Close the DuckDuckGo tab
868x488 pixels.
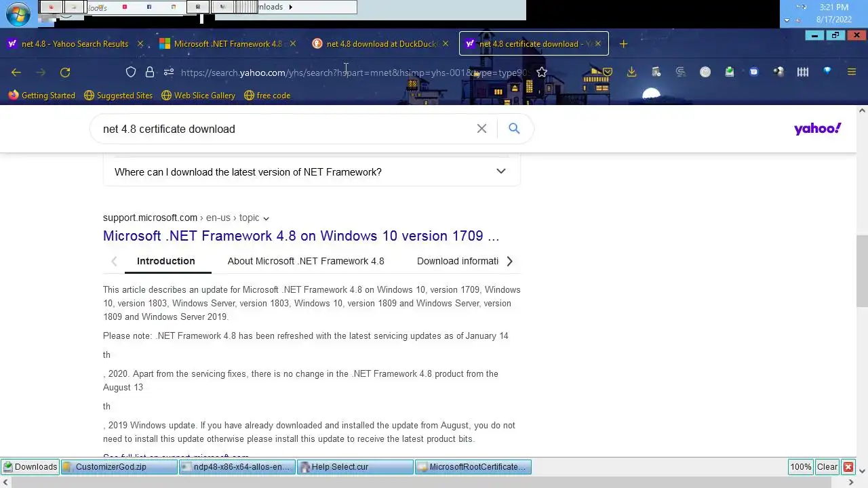click(x=446, y=44)
